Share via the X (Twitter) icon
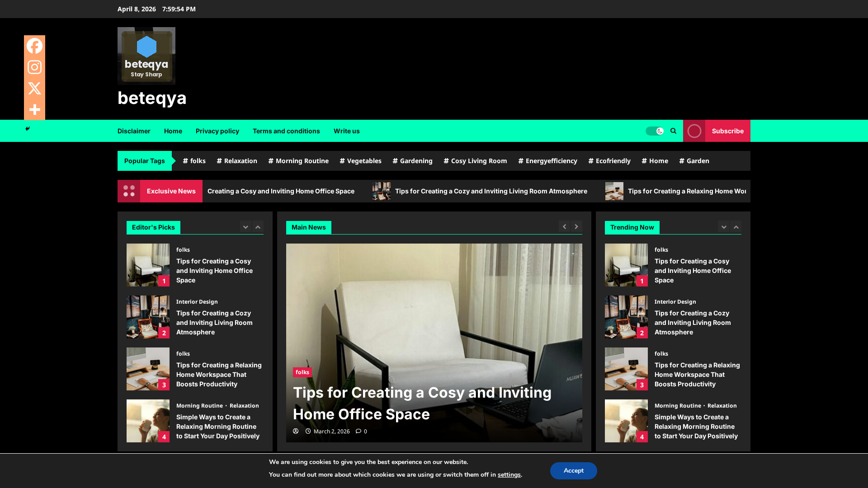Viewport: 868px width, 488px height. pyautogui.click(x=35, y=88)
